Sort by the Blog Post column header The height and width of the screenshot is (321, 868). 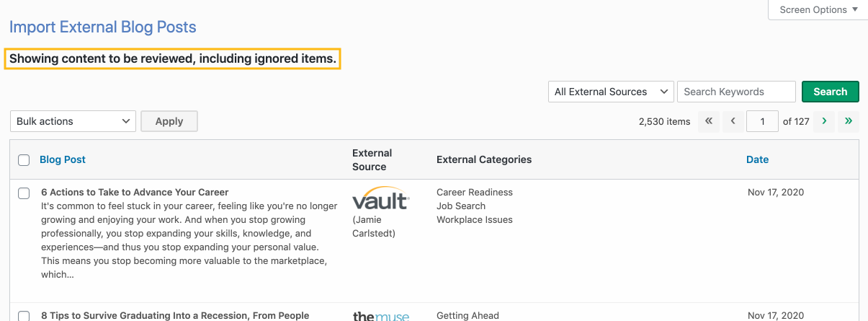63,159
